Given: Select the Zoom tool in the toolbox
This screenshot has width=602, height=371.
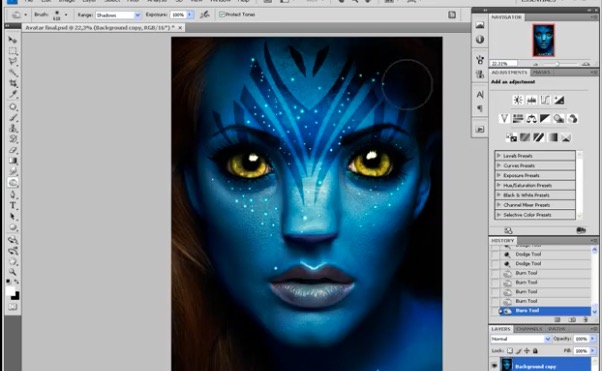Looking at the screenshot, I should coord(13,272).
